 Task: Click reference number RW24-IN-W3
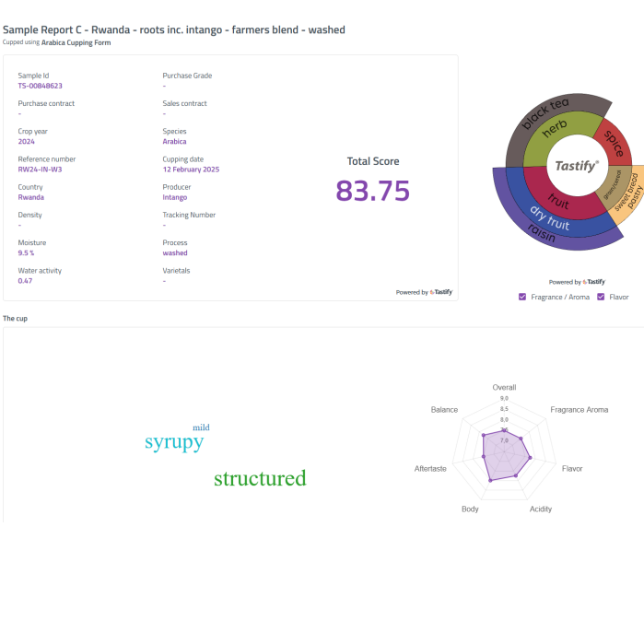(40, 170)
